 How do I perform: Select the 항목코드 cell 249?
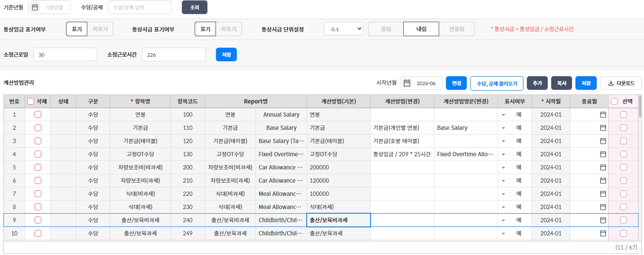188,233
